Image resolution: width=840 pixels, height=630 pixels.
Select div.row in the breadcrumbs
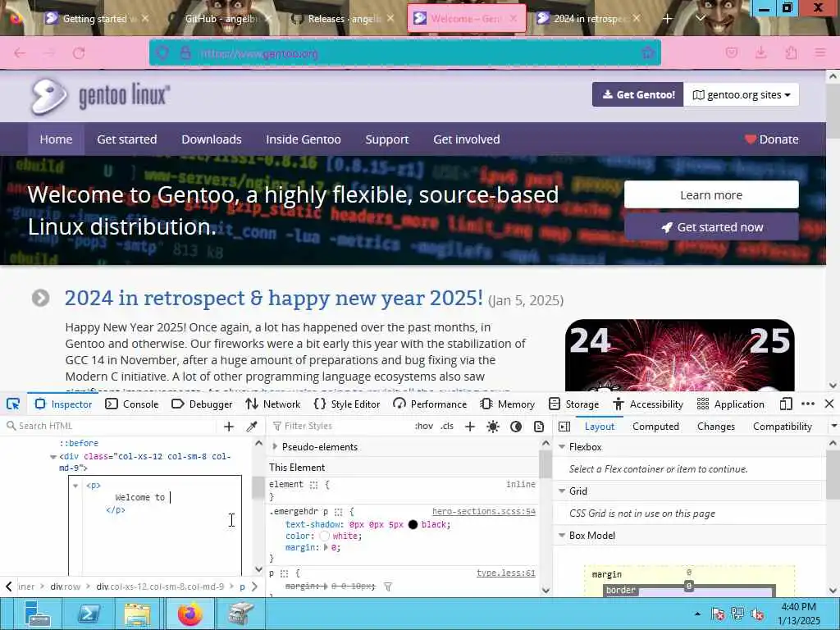[66, 587]
